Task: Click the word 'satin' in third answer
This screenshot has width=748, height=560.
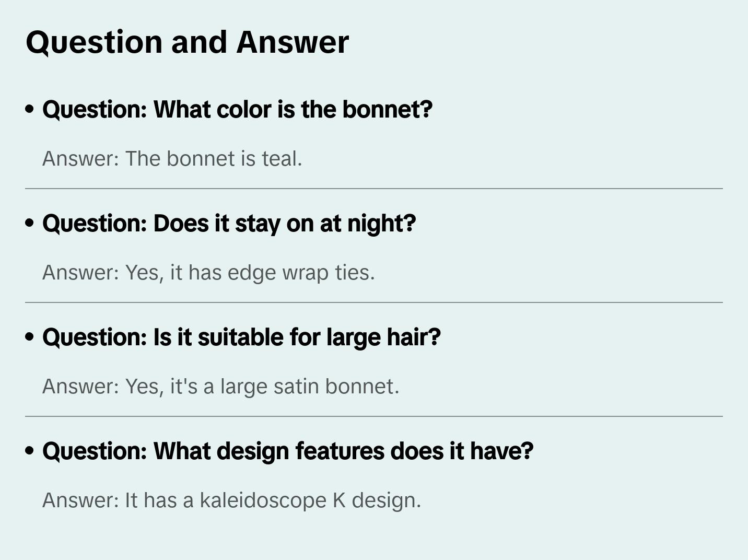Action: (x=296, y=387)
